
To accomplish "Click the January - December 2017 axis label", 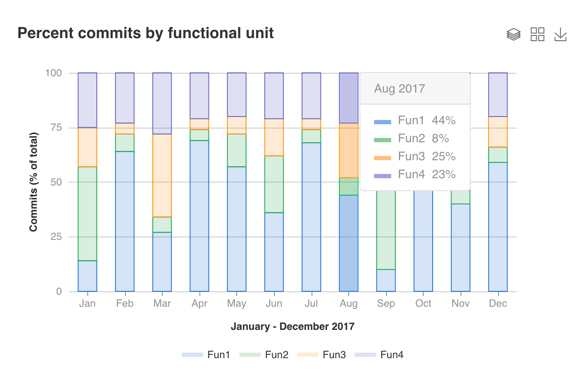I will [x=292, y=326].
